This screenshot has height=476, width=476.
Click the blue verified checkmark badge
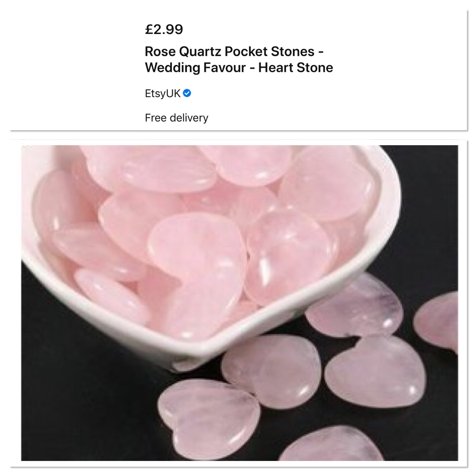(x=187, y=93)
